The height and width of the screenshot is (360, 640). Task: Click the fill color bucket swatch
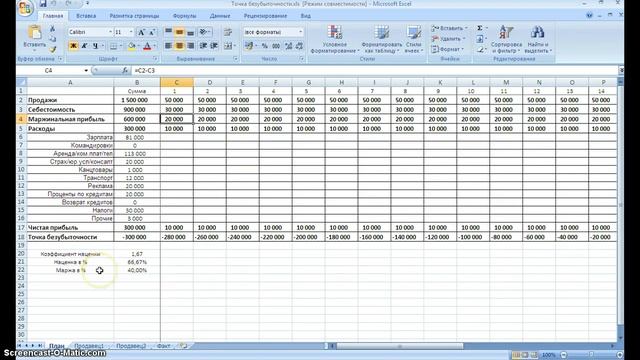(x=131, y=46)
